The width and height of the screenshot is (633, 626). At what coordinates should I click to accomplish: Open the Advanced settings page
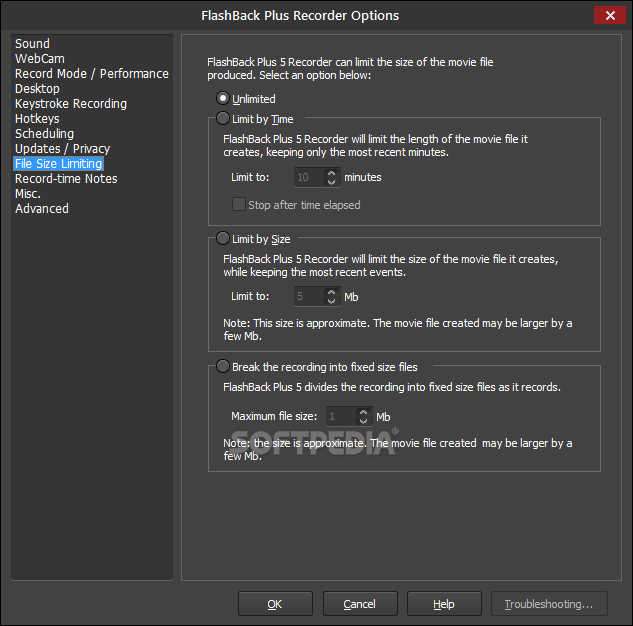(42, 209)
